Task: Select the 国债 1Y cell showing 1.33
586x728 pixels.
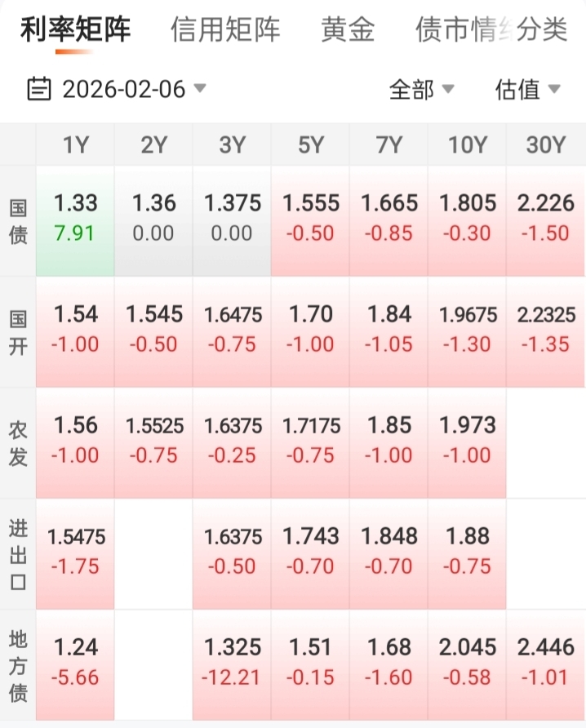Action: [x=75, y=219]
